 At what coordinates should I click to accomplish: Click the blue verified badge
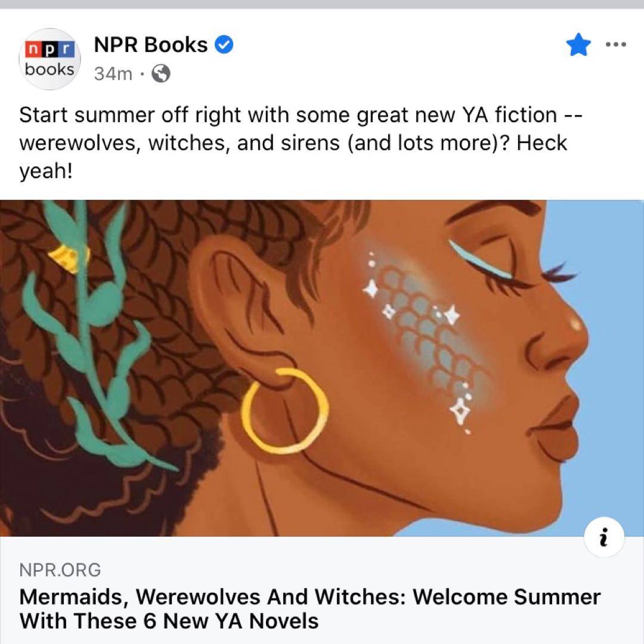click(x=224, y=45)
